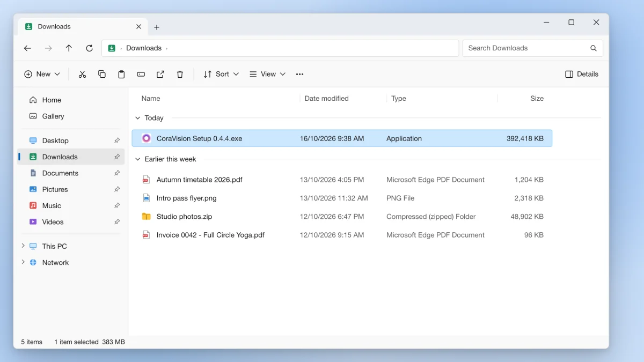Open the Sort dropdown menu

point(221,74)
